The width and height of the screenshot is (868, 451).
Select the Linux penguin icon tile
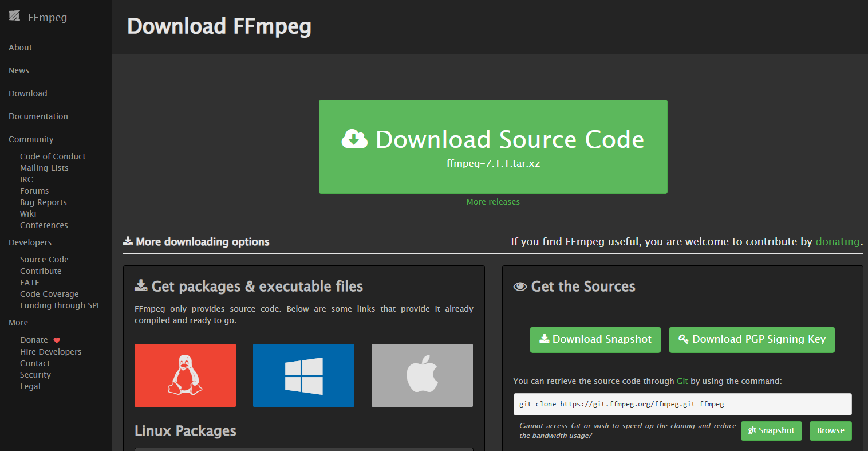185,375
